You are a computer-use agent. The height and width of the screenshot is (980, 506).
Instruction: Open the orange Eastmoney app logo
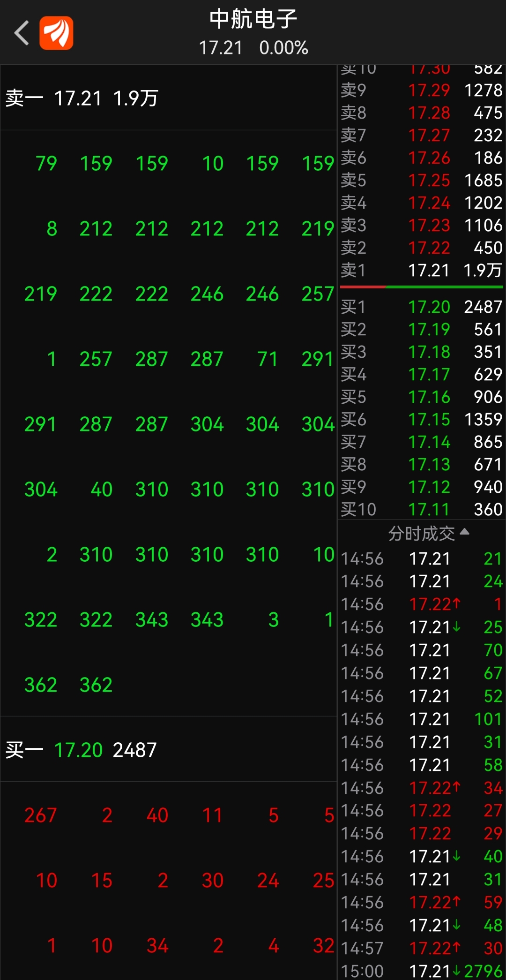click(x=56, y=33)
